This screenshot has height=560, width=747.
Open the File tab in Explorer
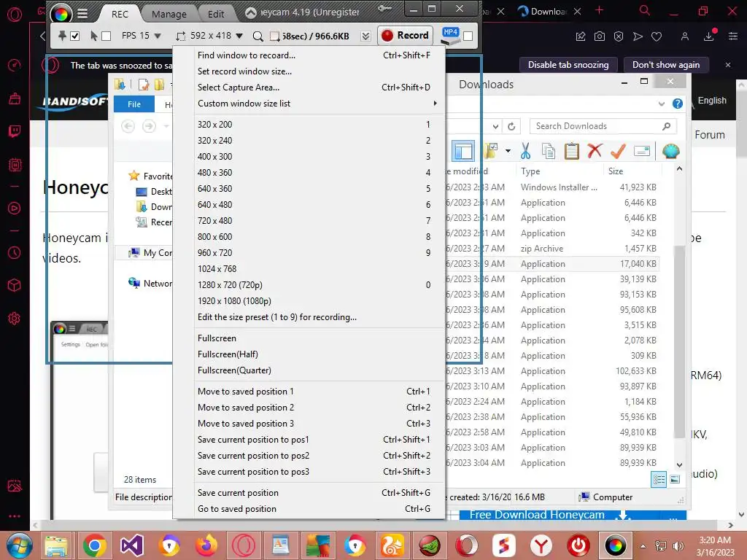134,104
